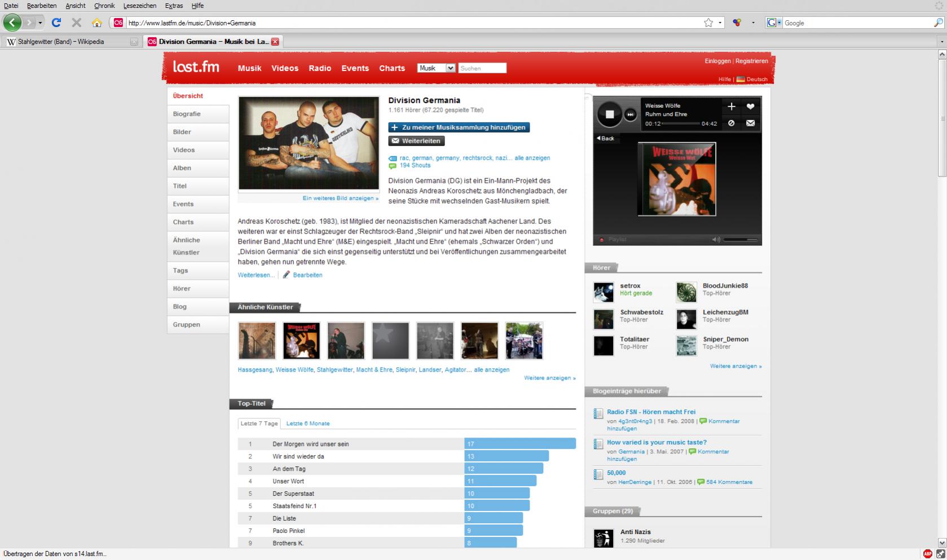
Task: Adjust the player volume slider
Action: point(741,240)
